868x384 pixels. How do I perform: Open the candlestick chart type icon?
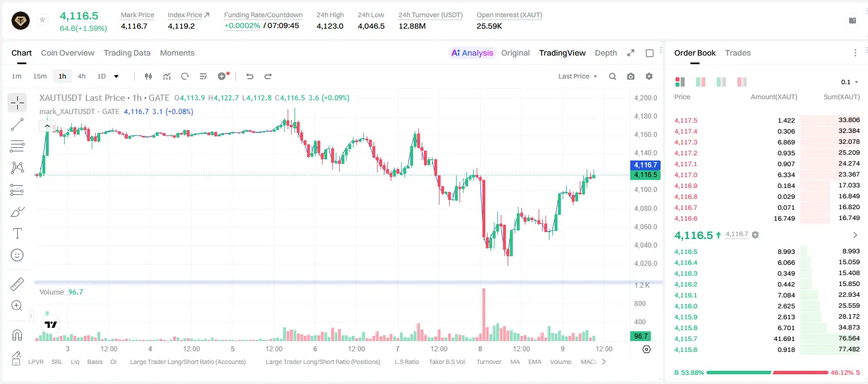pyautogui.click(x=148, y=76)
